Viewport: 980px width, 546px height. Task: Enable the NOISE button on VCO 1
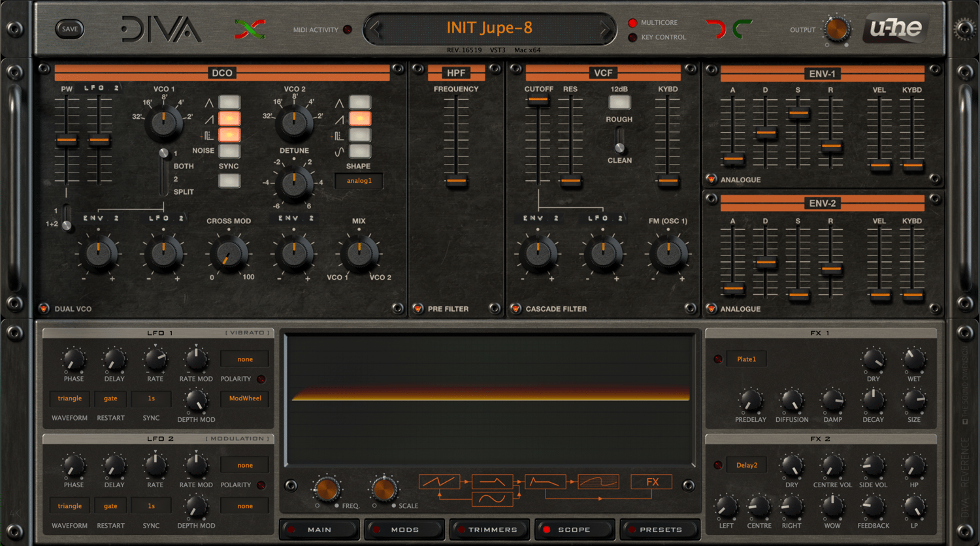(x=229, y=151)
